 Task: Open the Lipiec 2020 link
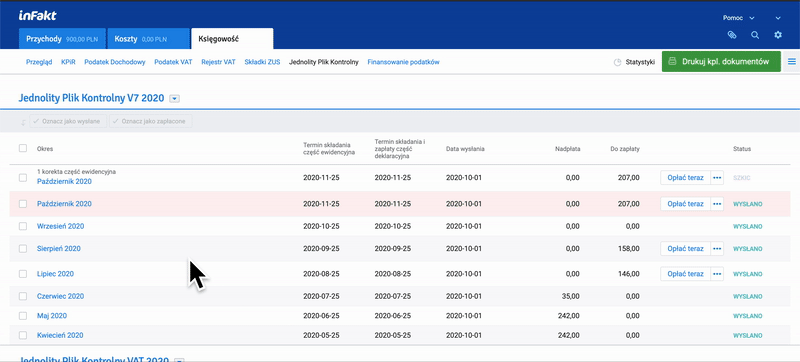(x=55, y=274)
